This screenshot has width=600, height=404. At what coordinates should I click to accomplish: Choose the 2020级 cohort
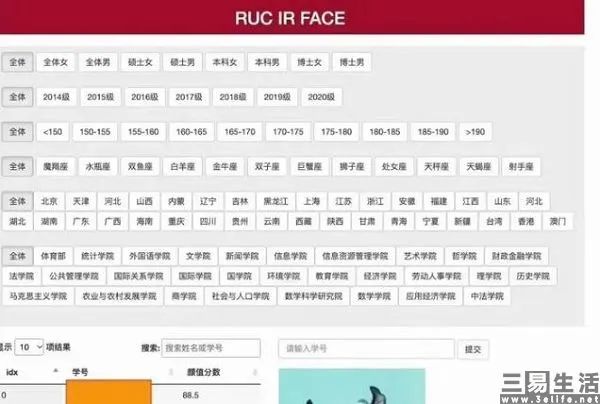(x=321, y=97)
